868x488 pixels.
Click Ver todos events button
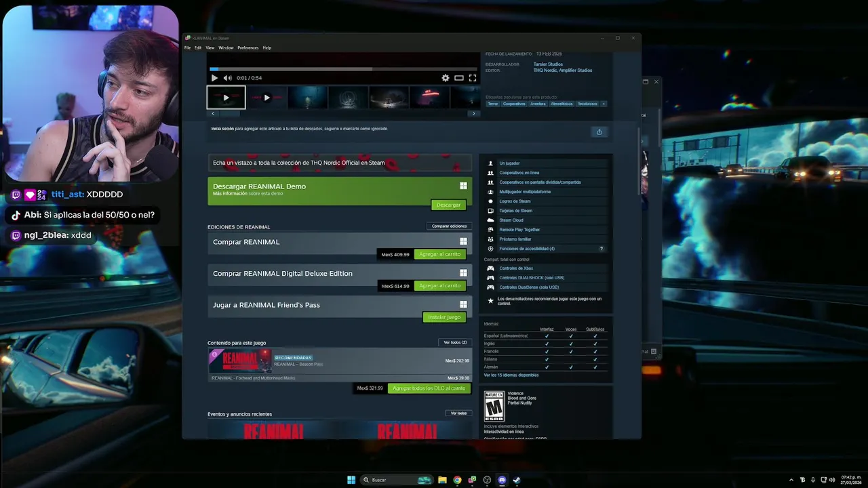click(x=458, y=413)
